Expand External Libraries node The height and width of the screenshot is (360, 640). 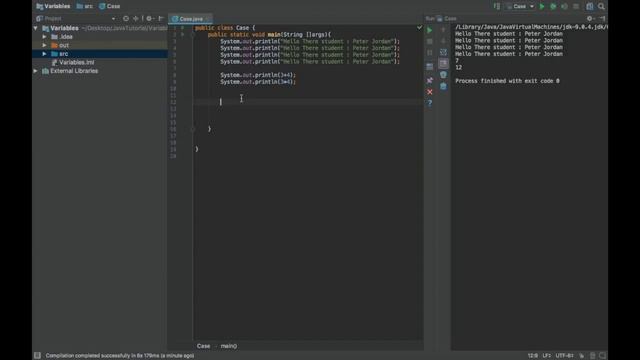click(x=36, y=71)
